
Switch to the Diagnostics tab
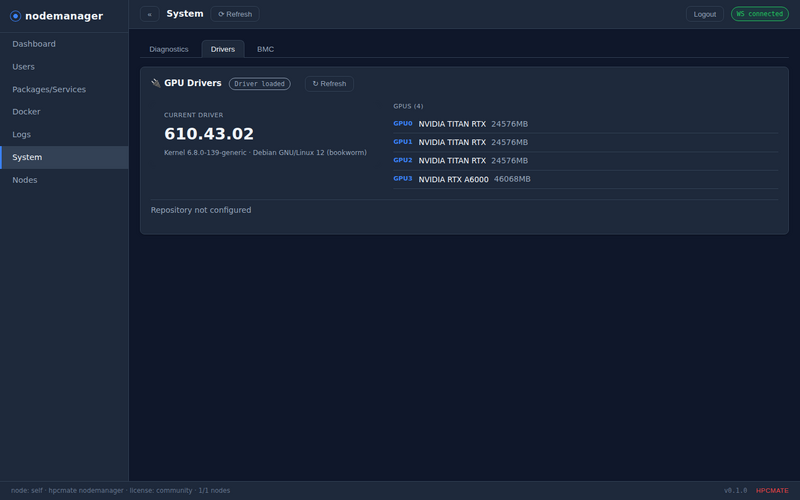[x=169, y=49]
